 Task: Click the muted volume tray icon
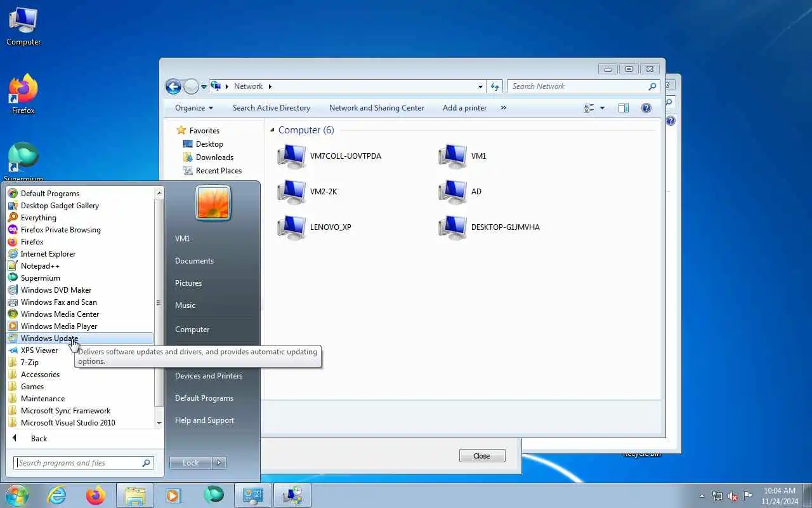(733, 496)
